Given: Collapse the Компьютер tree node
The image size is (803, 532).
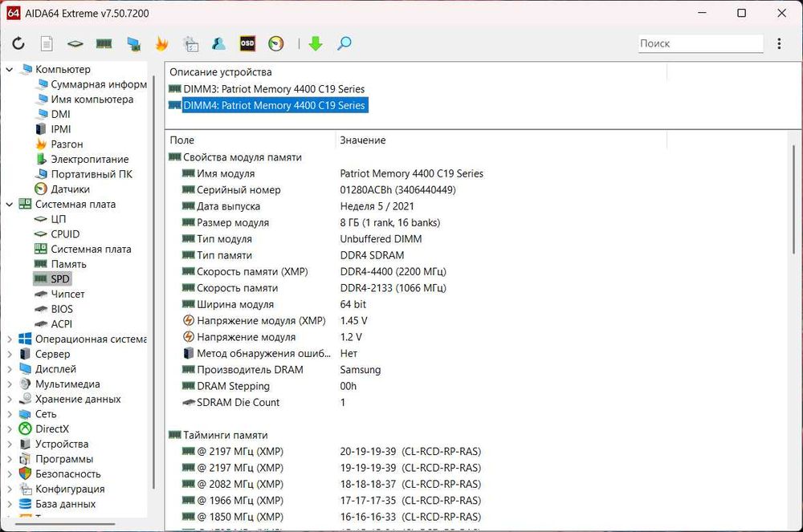Looking at the screenshot, I should coord(9,69).
